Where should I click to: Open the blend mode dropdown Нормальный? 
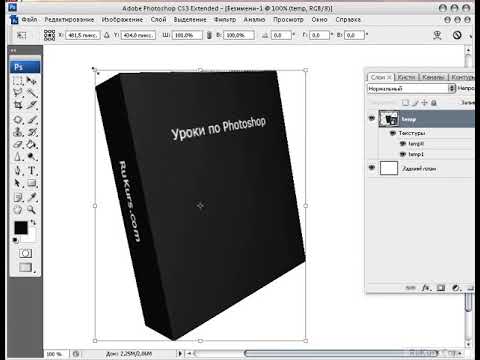pyautogui.click(x=411, y=88)
